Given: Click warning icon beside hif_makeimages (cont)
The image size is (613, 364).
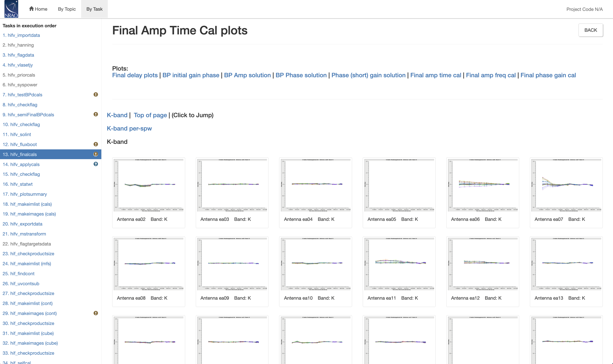Looking at the screenshot, I should click(x=96, y=313).
